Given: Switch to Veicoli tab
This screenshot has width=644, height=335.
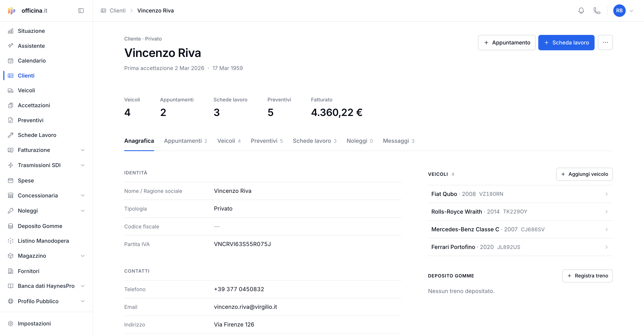Looking at the screenshot, I should click(229, 141).
